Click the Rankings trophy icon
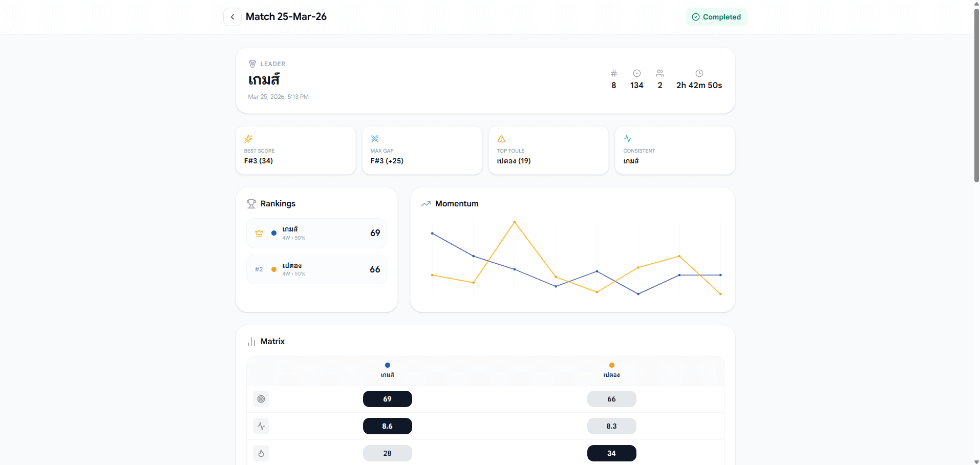The height and width of the screenshot is (465, 980). tap(251, 204)
